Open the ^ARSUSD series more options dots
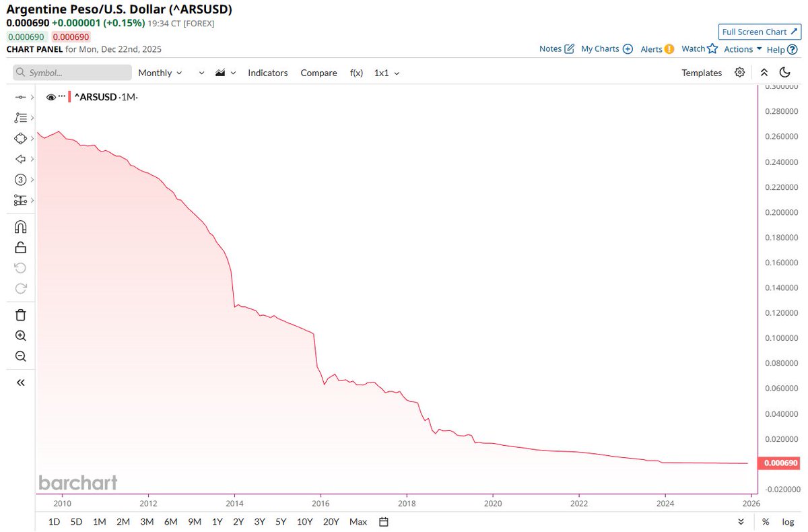The width and height of the screenshot is (808, 532). coord(62,96)
